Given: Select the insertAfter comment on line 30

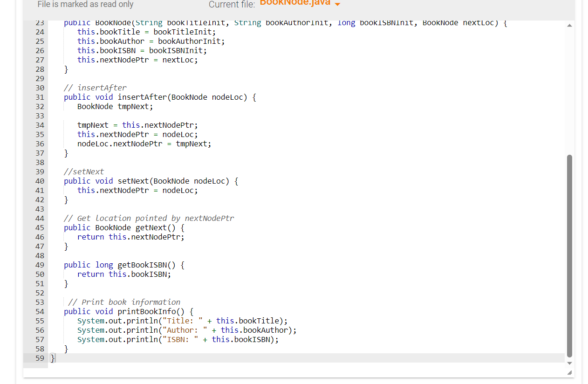Looking at the screenshot, I should click(x=95, y=88).
